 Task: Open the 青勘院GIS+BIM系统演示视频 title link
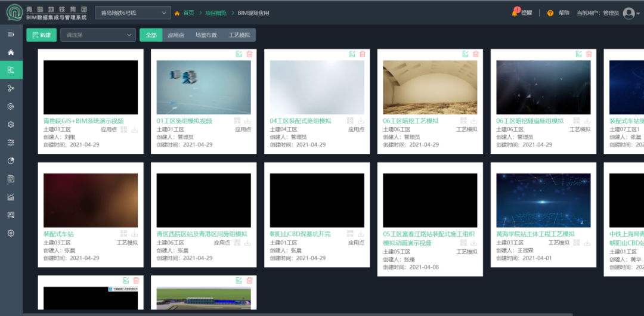[84, 121]
